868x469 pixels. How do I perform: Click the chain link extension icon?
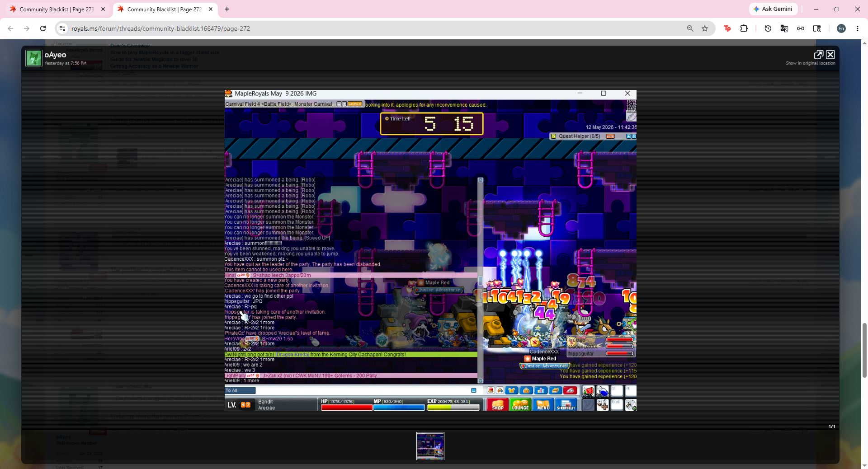tap(800, 28)
